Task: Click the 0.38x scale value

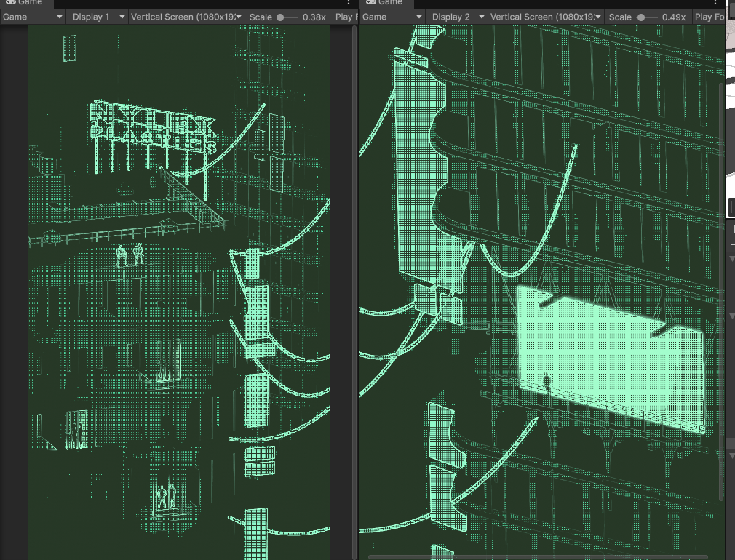Action: (314, 17)
